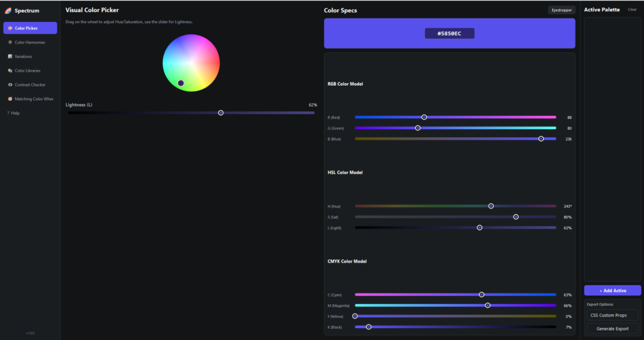Image resolution: width=644 pixels, height=340 pixels.
Task: Open Color Libraries via its icon
Action: click(x=10, y=71)
